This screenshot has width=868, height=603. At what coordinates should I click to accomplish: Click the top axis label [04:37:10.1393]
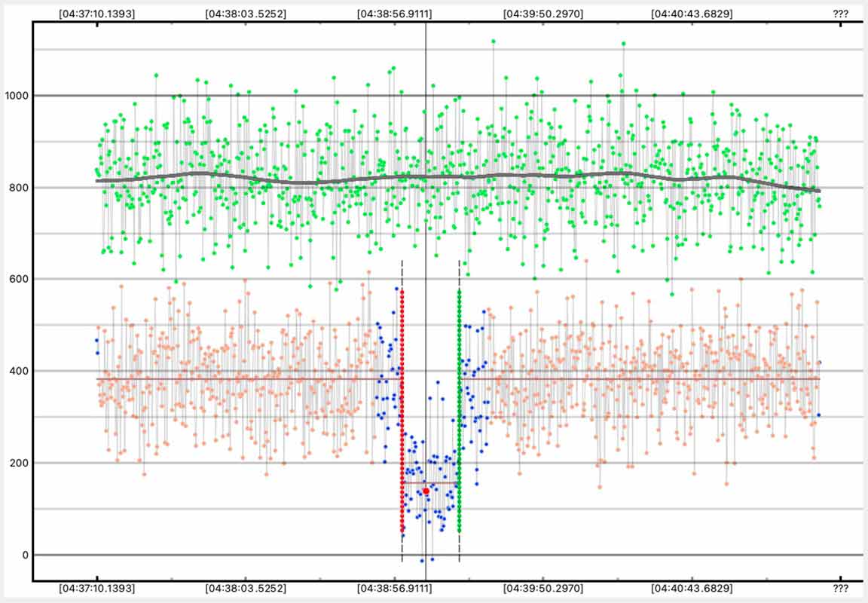tap(97, 13)
